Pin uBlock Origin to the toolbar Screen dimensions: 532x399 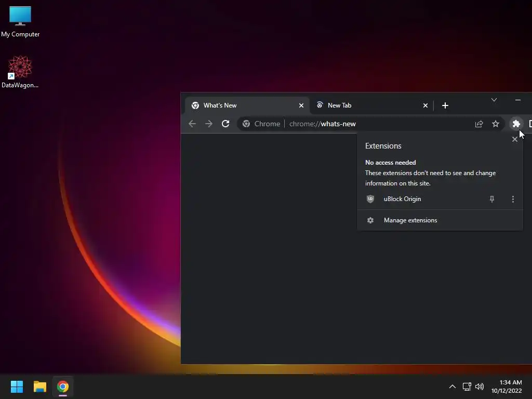point(491,199)
